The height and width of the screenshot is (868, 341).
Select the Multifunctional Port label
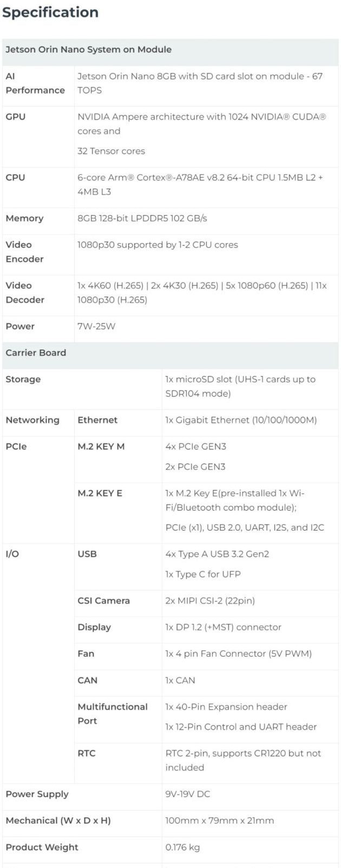pos(112,714)
